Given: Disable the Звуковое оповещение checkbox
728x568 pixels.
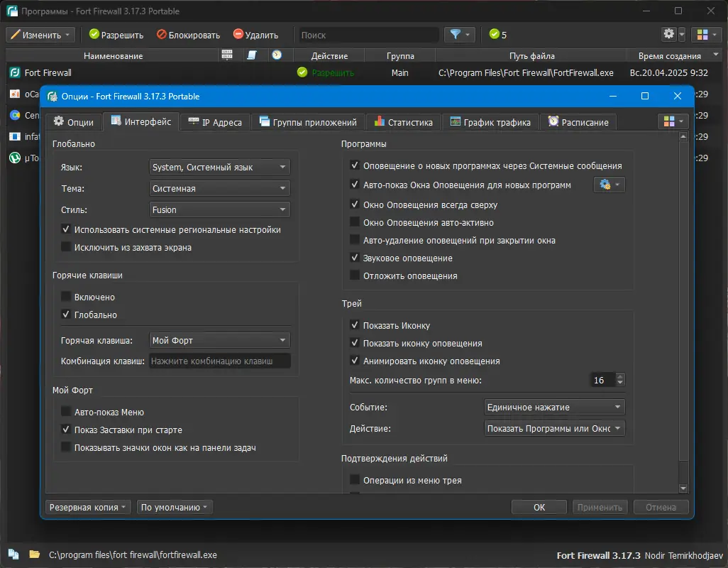Looking at the screenshot, I should point(353,258).
